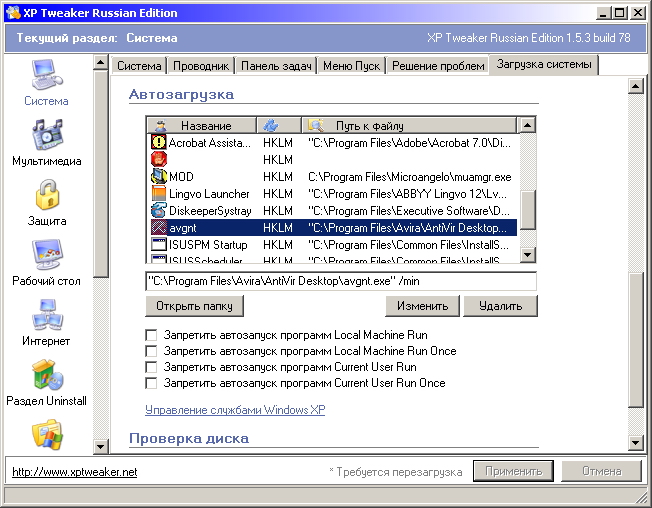Enable Запретить автозапуск Current User Run
The height and width of the screenshot is (508, 652).
point(151,367)
